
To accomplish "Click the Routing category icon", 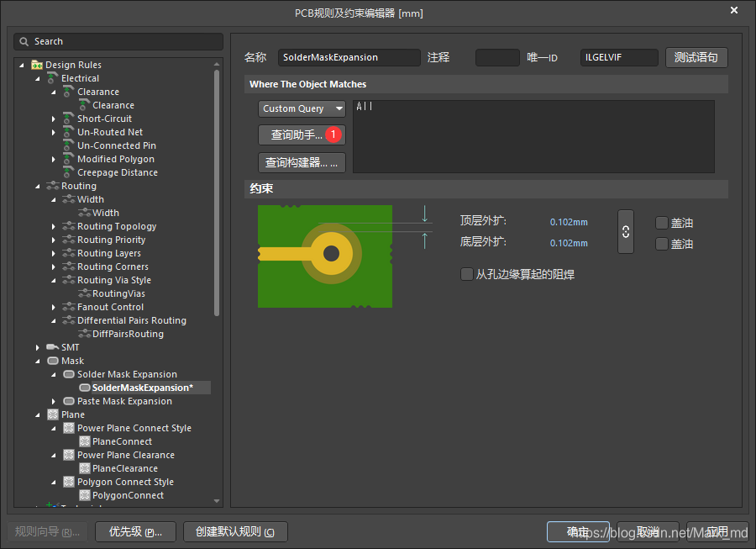I will point(53,186).
